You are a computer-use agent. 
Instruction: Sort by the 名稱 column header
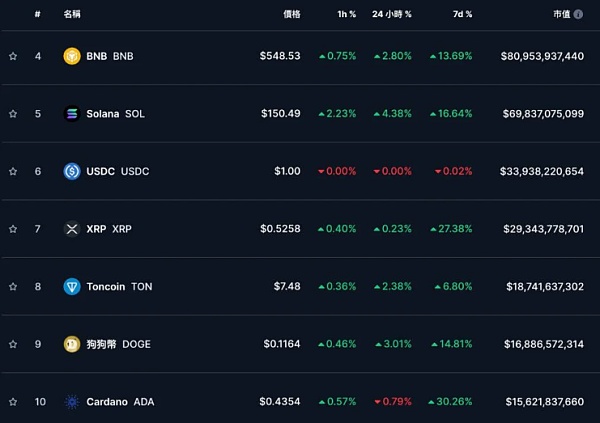[x=72, y=15]
